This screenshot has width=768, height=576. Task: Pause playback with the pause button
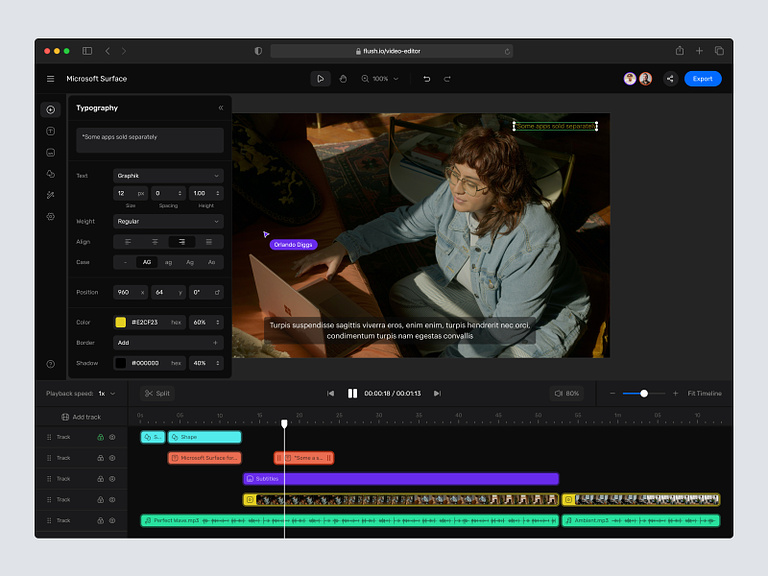(352, 394)
